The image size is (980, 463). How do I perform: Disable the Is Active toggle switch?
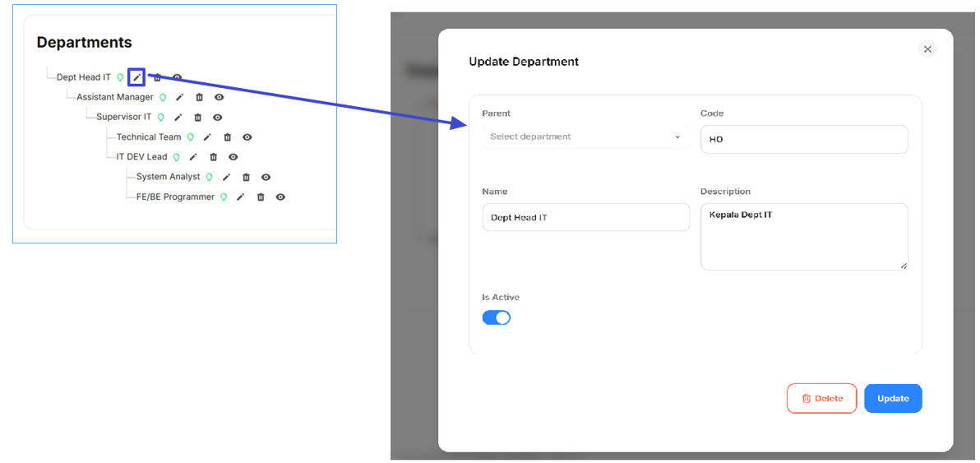pos(497,317)
